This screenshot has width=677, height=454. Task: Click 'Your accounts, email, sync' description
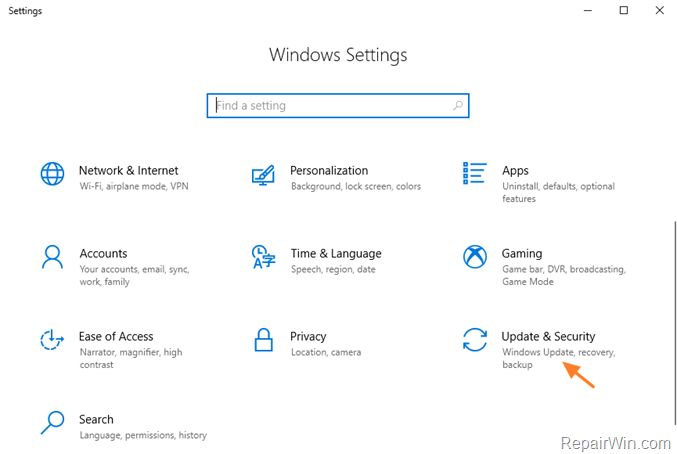[134, 275]
